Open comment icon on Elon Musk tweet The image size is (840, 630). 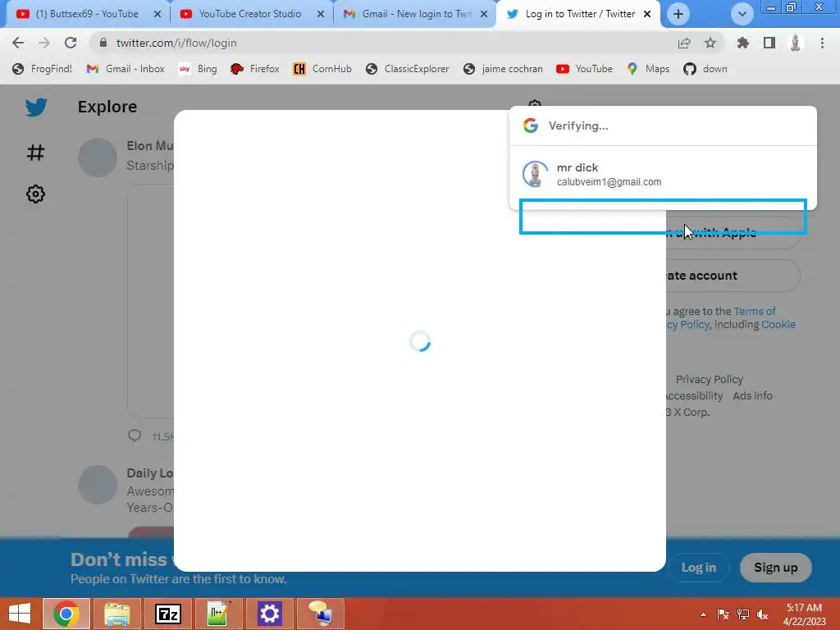(x=135, y=436)
